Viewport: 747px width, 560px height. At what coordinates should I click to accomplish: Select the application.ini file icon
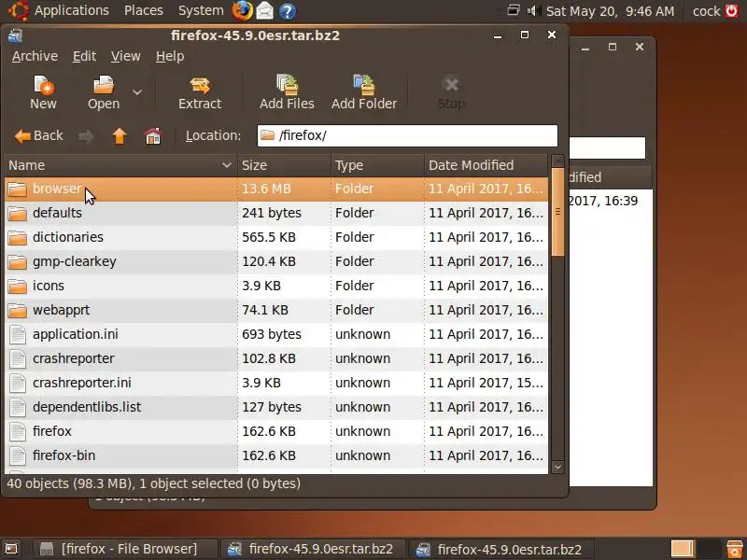tap(18, 335)
